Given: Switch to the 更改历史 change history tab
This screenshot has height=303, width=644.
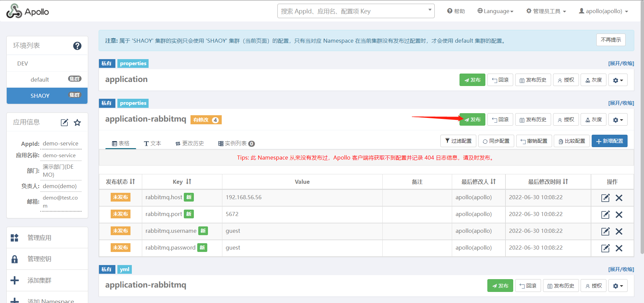Looking at the screenshot, I should tap(190, 143).
